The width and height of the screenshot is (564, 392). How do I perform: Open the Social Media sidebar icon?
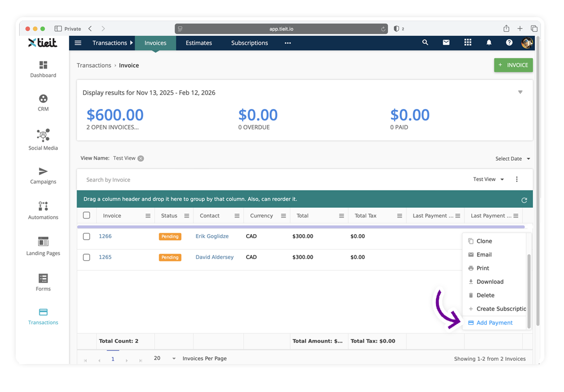[x=43, y=135]
